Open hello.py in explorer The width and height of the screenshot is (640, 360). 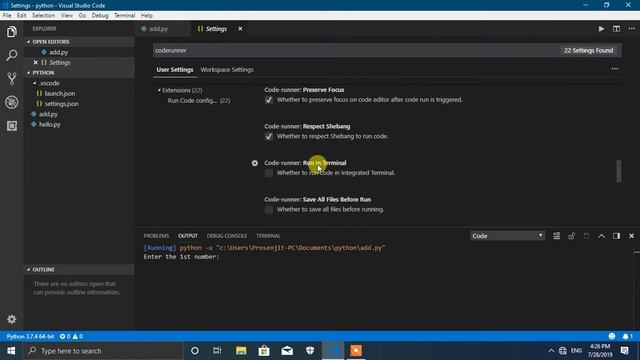[49, 124]
